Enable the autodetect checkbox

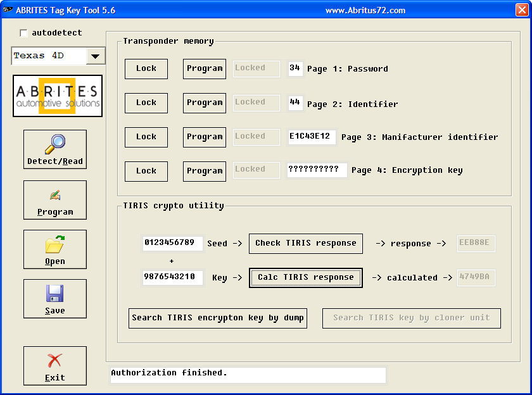(x=23, y=33)
